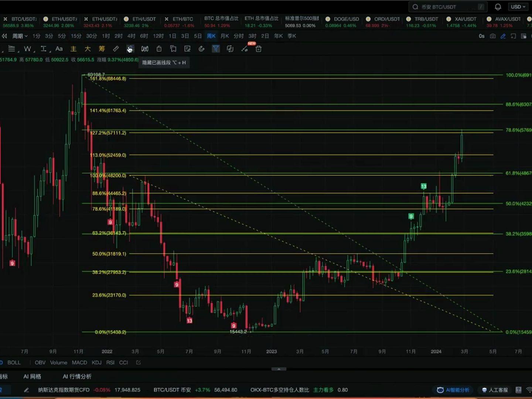
Task: Toggle the BOLL indicator on chart
Action: pos(14,362)
